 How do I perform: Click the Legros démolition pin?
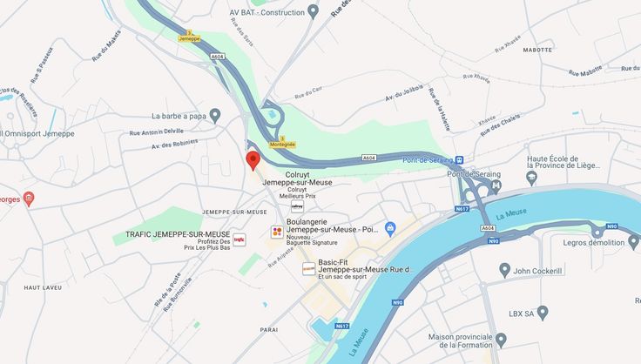pyautogui.click(x=633, y=242)
